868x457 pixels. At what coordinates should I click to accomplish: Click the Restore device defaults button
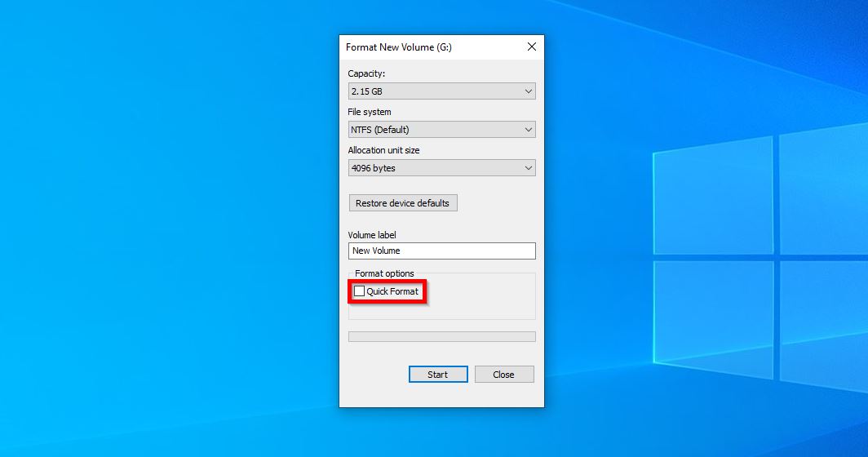(403, 203)
